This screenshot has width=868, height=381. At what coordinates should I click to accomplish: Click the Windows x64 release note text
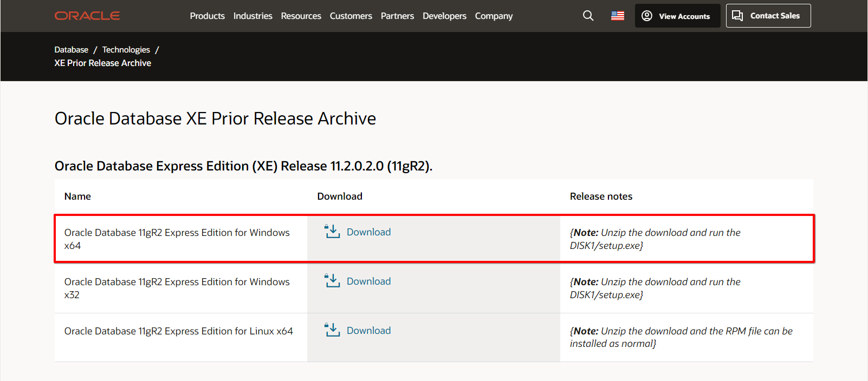[x=655, y=239]
